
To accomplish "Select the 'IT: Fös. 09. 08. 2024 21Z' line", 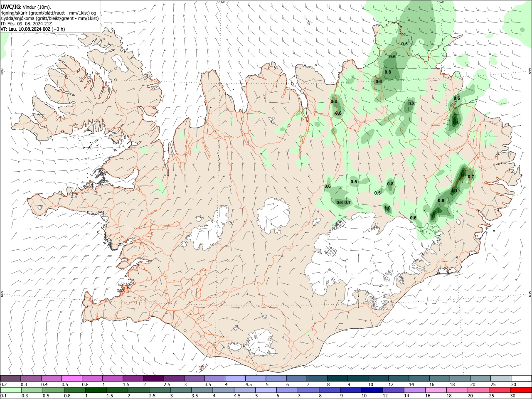I will point(26,24).
